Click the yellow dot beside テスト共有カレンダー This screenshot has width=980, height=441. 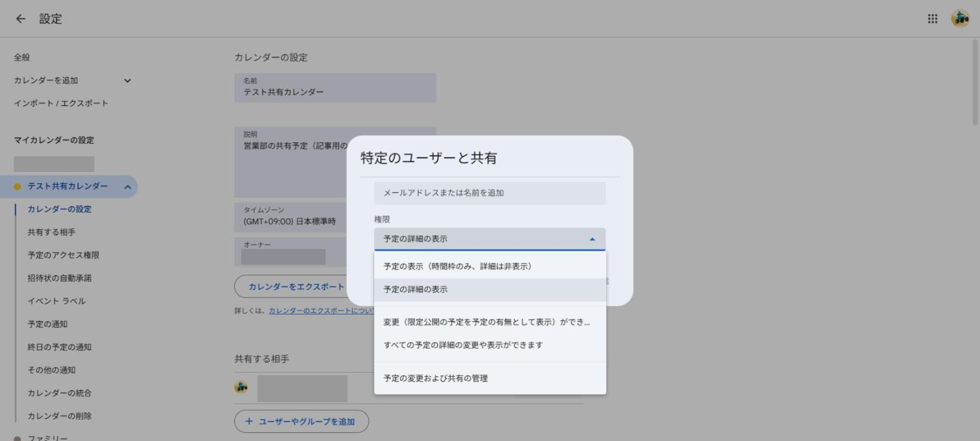tap(17, 186)
